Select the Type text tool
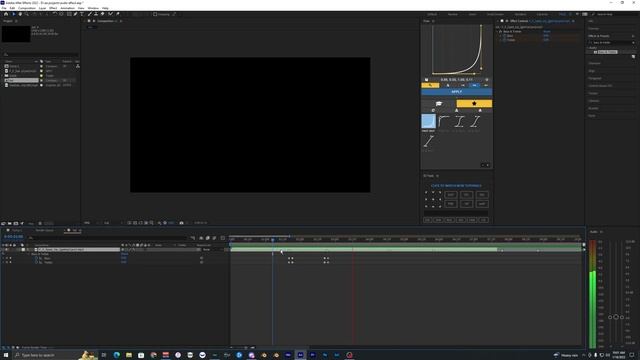640x360 pixels. [82, 14]
